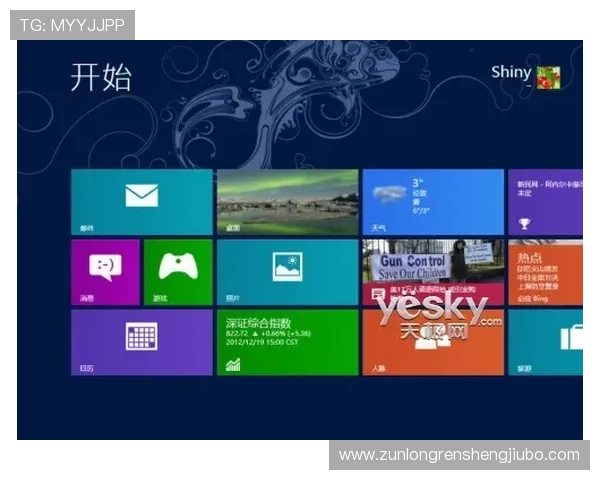
Task: Click the Shiny user name
Action: [511, 73]
